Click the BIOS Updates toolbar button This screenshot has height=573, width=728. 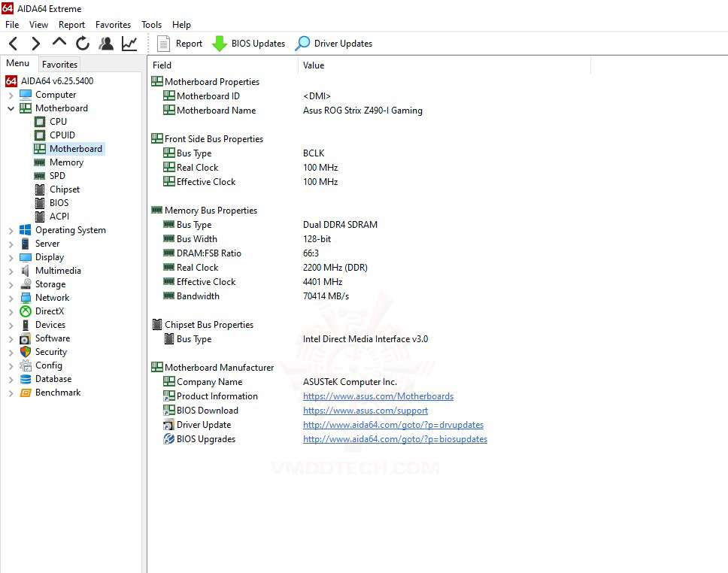pyautogui.click(x=248, y=44)
